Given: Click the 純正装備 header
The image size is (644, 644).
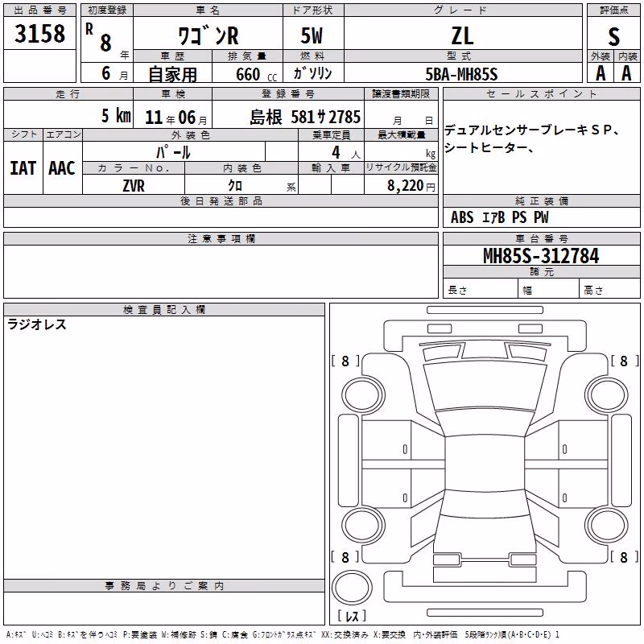Looking at the screenshot, I should (x=541, y=200).
